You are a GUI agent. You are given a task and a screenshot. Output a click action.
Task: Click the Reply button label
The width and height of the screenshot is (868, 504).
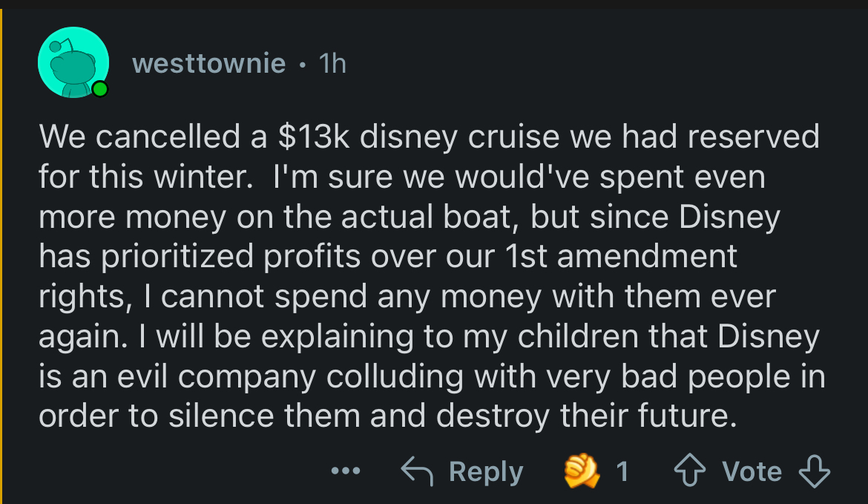click(486, 471)
